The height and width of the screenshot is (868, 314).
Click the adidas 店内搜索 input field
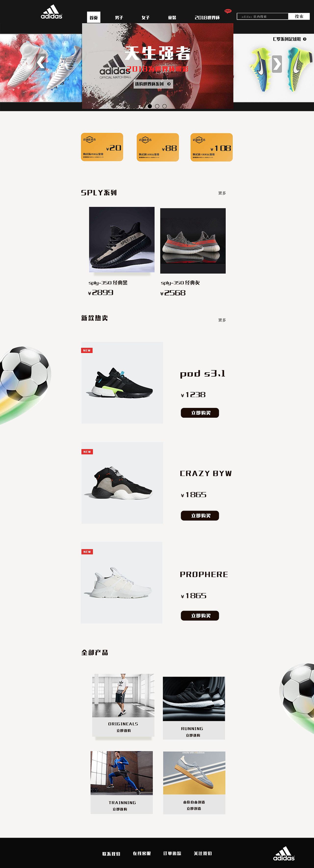pyautogui.click(x=262, y=16)
